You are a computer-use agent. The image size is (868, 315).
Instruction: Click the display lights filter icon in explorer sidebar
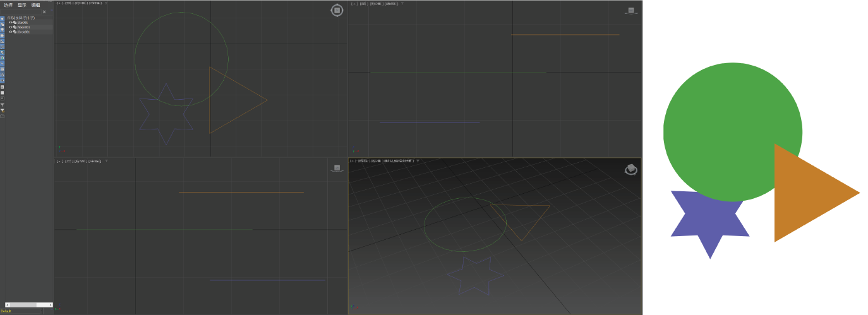2,30
